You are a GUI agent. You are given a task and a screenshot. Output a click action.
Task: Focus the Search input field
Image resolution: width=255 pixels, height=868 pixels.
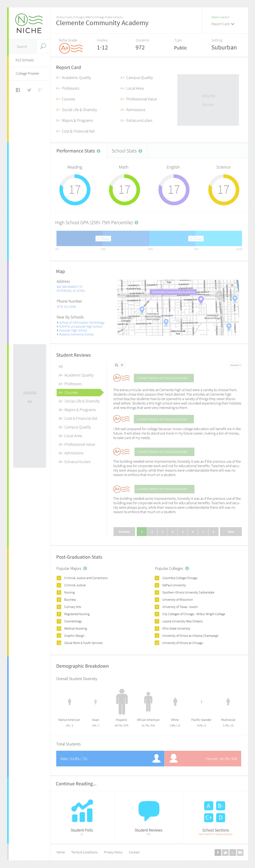point(22,47)
